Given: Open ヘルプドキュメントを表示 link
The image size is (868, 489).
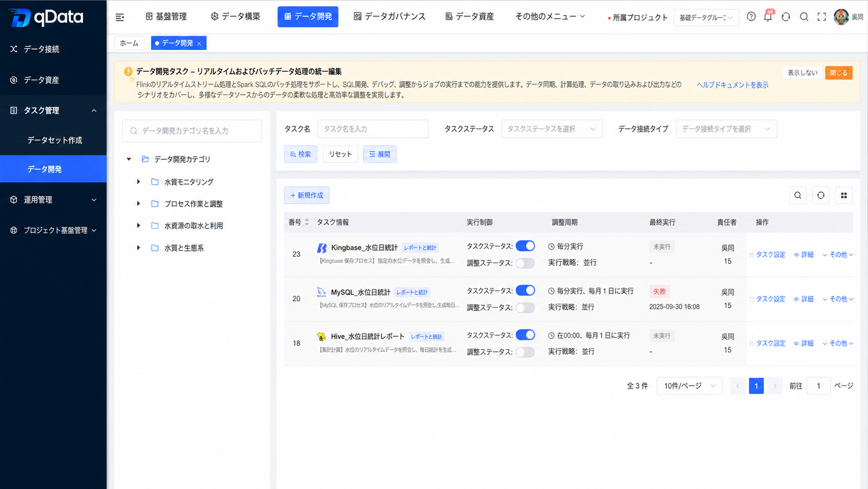Looking at the screenshot, I should pos(733,85).
